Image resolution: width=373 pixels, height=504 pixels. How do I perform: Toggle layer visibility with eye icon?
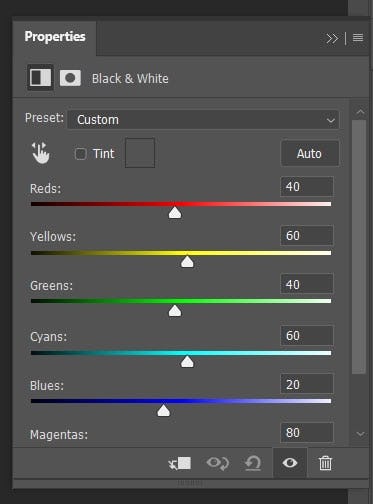click(x=290, y=463)
